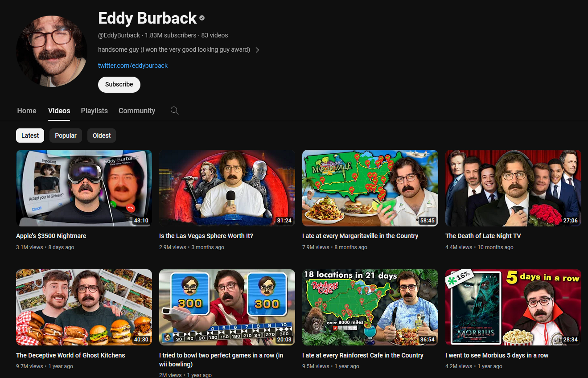
Task: Open The Death of Late Night TV title
Action: [x=483, y=236]
